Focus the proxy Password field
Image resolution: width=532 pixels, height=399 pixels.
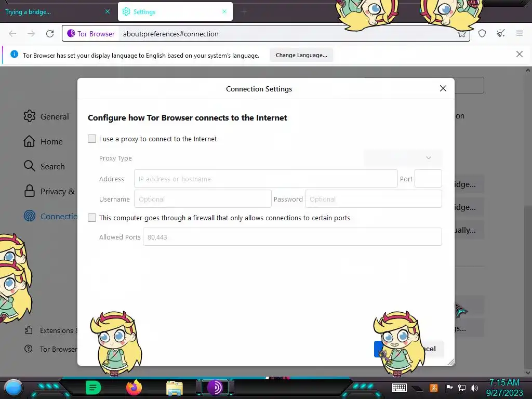point(373,199)
